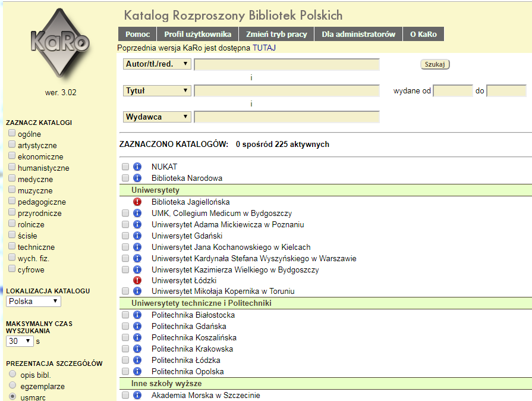This screenshot has width=532, height=401.
Task: Open the 'O KaRo' menu tab
Action: tap(423, 34)
